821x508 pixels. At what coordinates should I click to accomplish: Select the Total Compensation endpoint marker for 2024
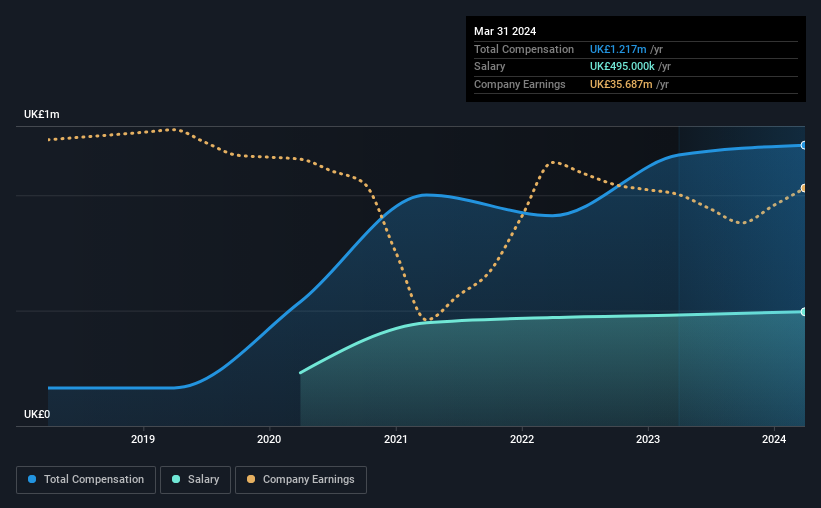tap(804, 145)
